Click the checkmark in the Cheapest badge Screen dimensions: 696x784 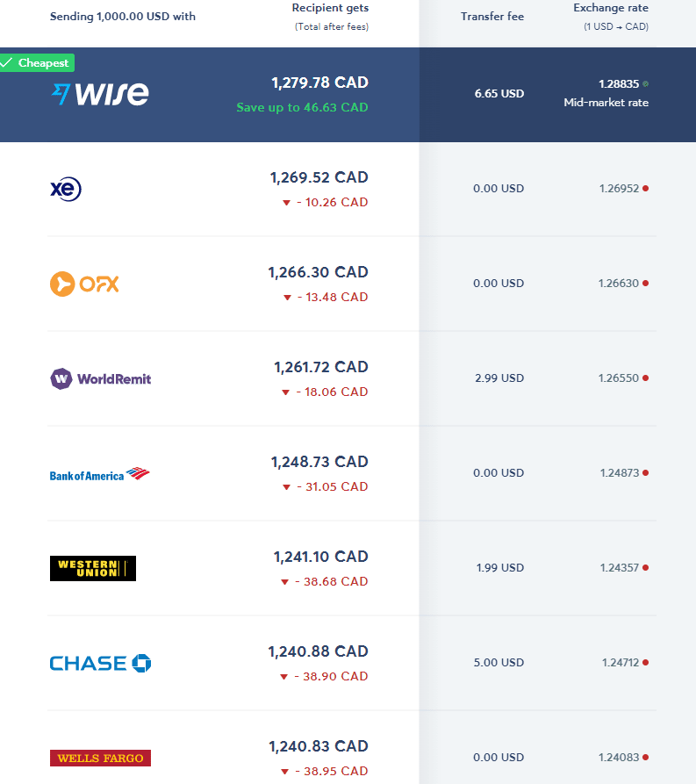8,62
